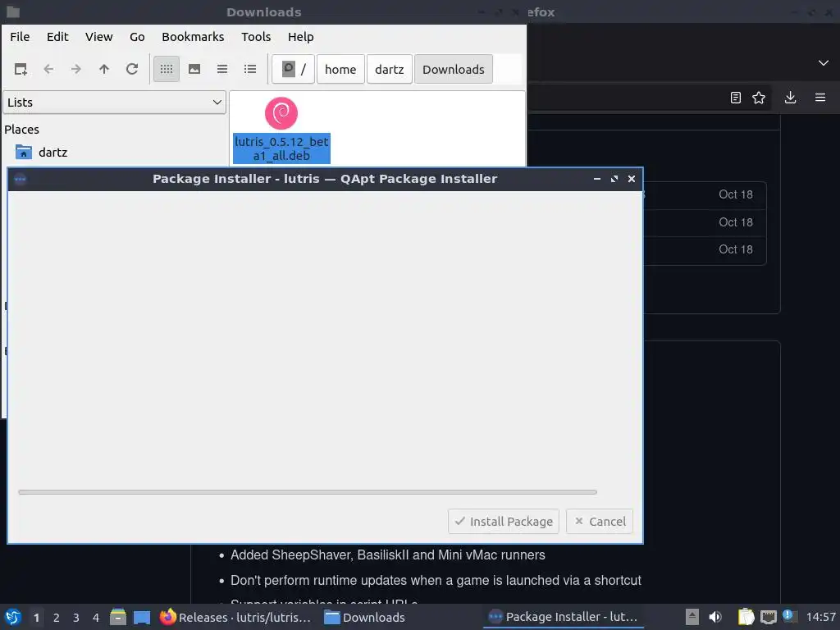Switch to workspace 3
The height and width of the screenshot is (630, 840).
tap(76, 618)
